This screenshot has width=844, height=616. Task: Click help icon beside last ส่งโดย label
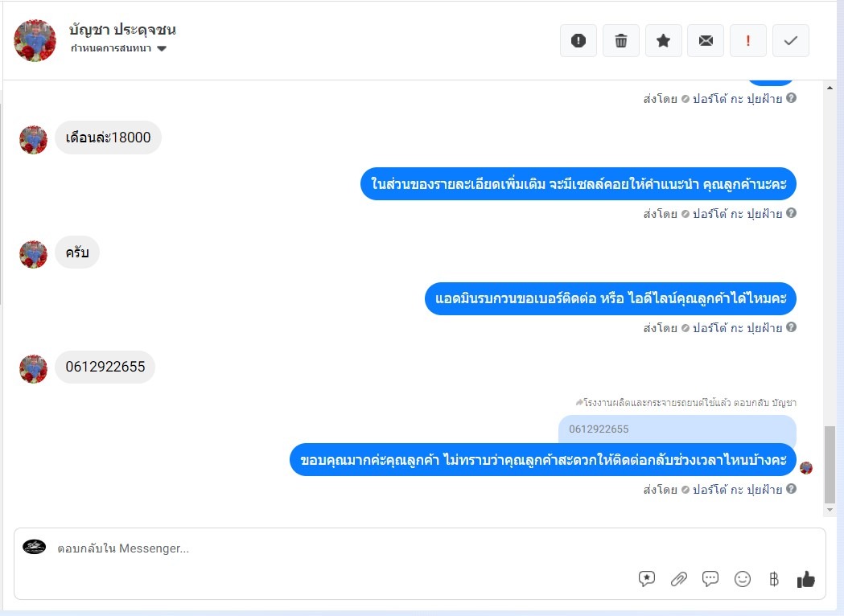pos(791,488)
